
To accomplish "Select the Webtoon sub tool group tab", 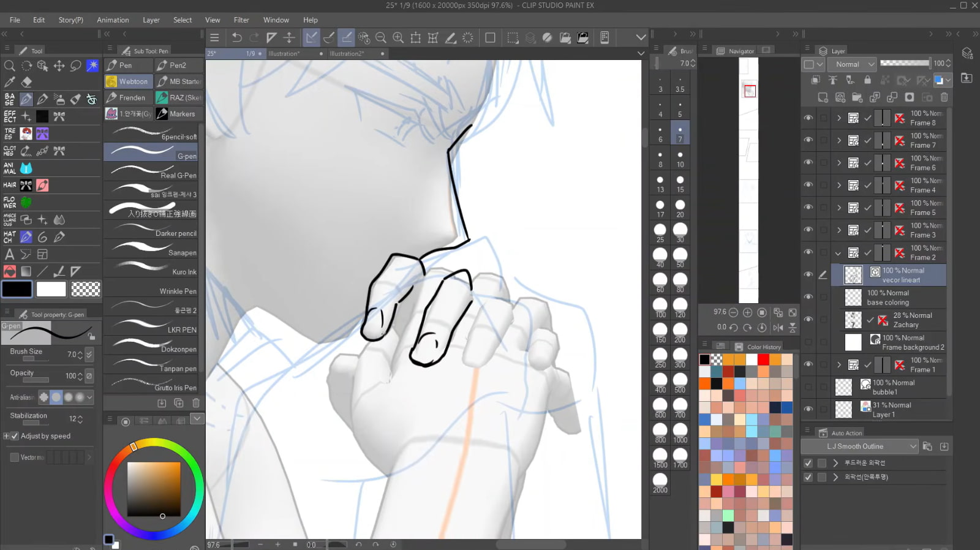I will [127, 81].
